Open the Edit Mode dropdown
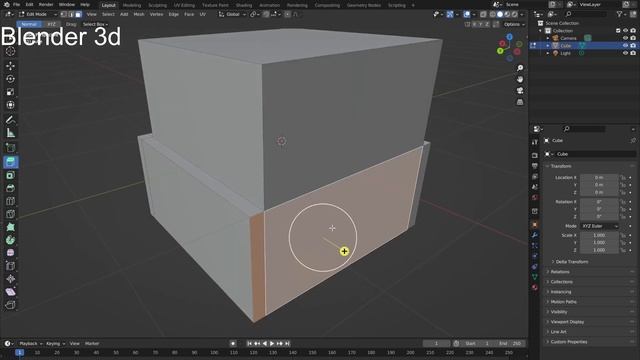Screen dimensions: 640x360 tap(38, 14)
